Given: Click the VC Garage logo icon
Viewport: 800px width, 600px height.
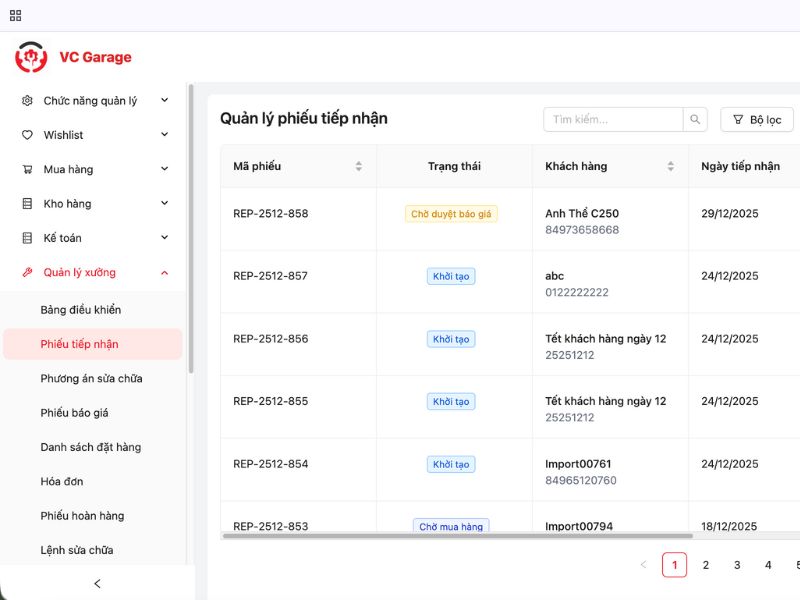Looking at the screenshot, I should coord(31,57).
